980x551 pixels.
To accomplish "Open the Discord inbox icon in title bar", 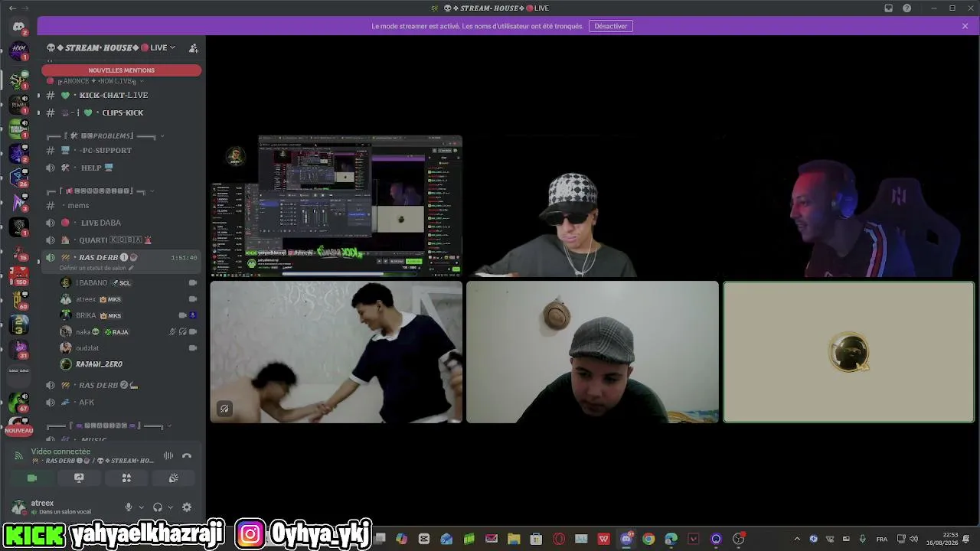I will (x=889, y=8).
